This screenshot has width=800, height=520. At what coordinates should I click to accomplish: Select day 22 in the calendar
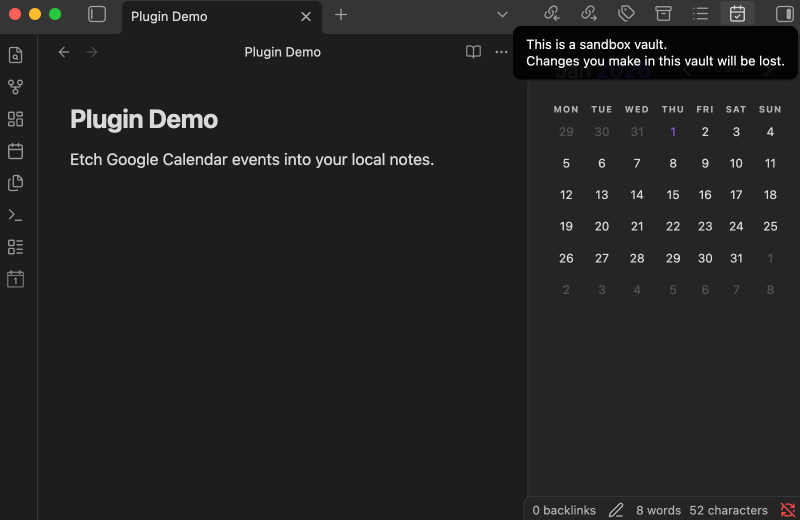[673, 227]
